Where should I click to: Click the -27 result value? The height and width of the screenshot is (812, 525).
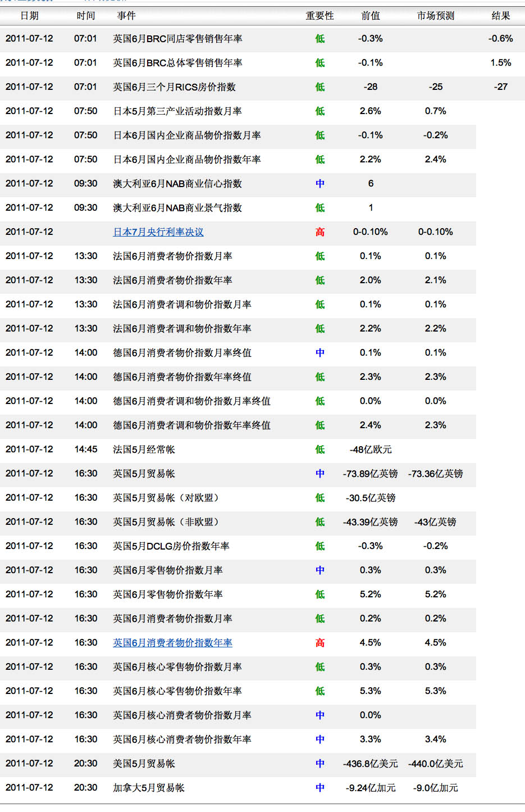click(501, 87)
